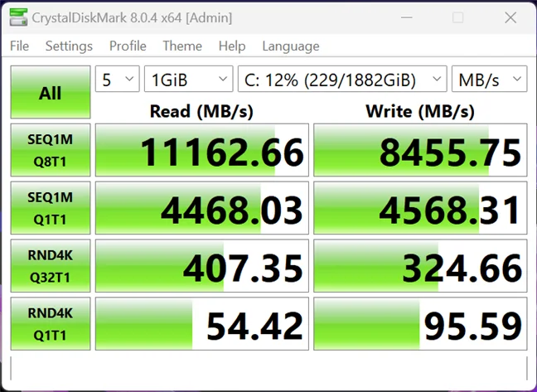Open the Settings menu
The width and height of the screenshot is (537, 392).
coord(69,46)
